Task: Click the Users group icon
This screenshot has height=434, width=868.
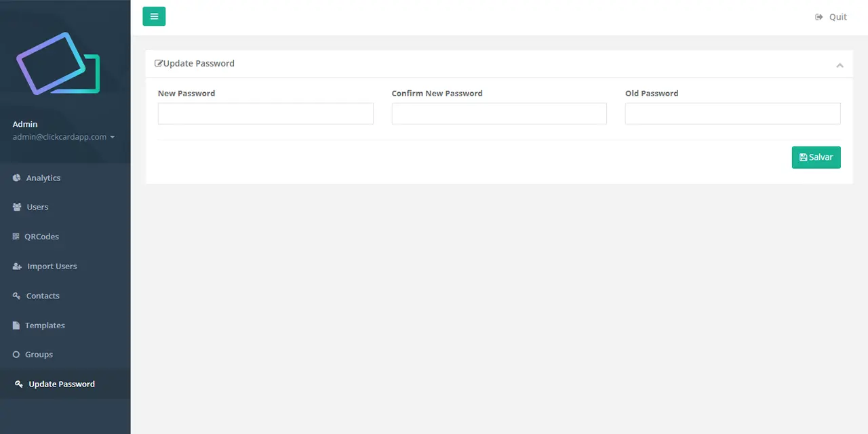Action: click(x=17, y=208)
